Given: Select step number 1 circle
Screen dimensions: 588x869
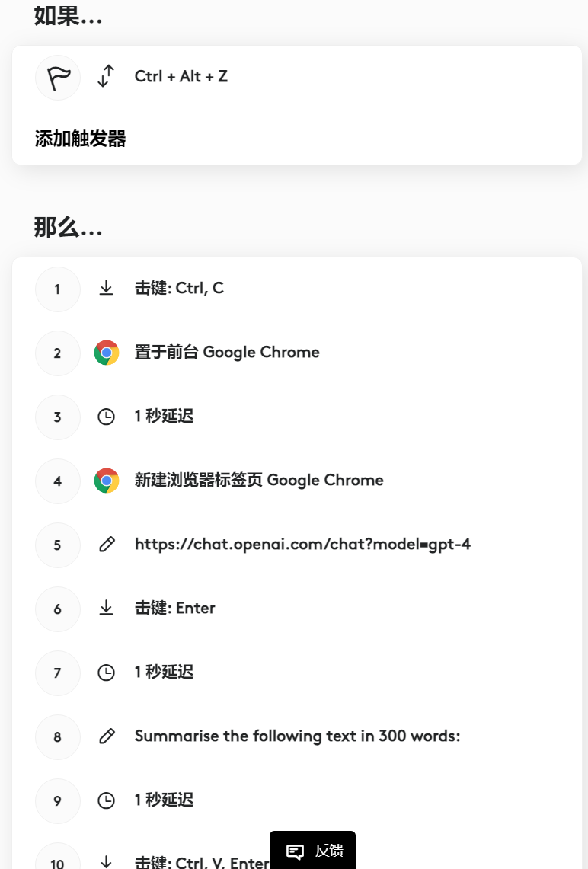Looking at the screenshot, I should 58,289.
